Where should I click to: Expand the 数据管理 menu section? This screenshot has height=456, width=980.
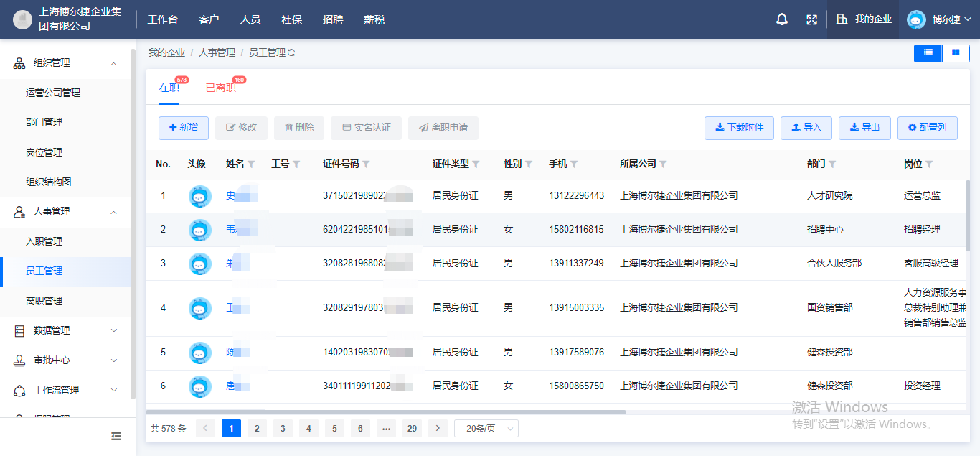coord(113,331)
